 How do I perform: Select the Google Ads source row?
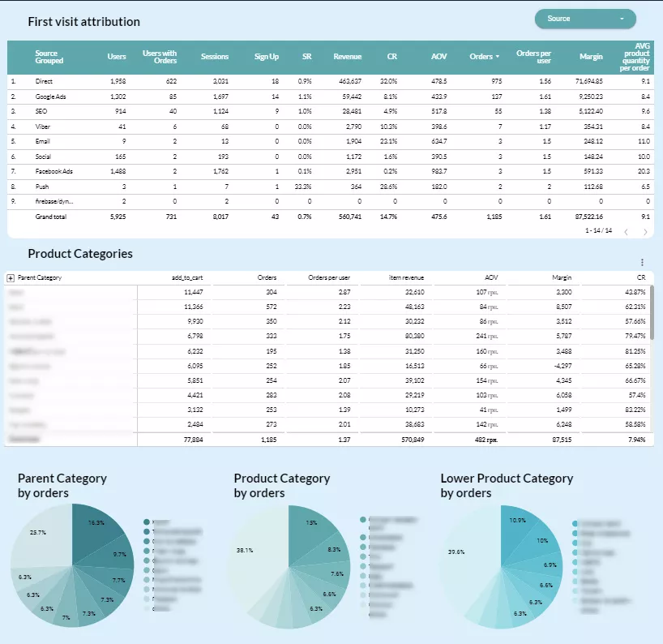(331, 97)
